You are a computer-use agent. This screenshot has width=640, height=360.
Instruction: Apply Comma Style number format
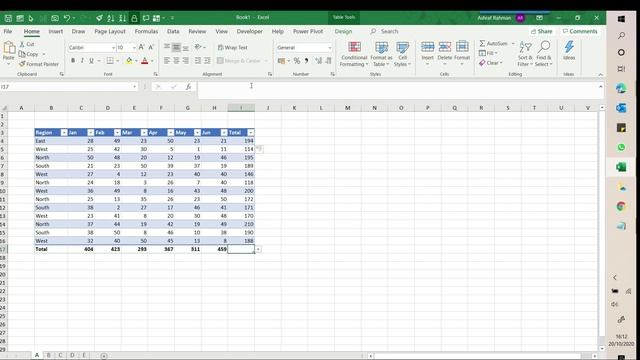coord(307,61)
